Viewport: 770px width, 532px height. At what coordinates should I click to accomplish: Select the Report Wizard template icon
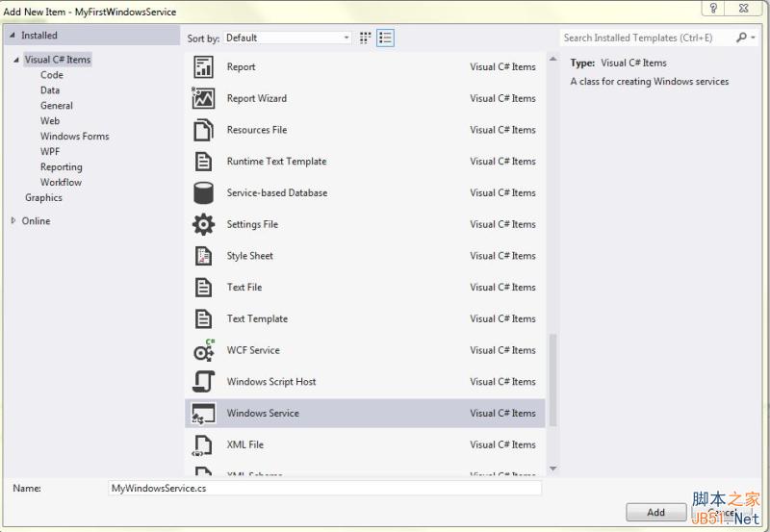tap(203, 98)
